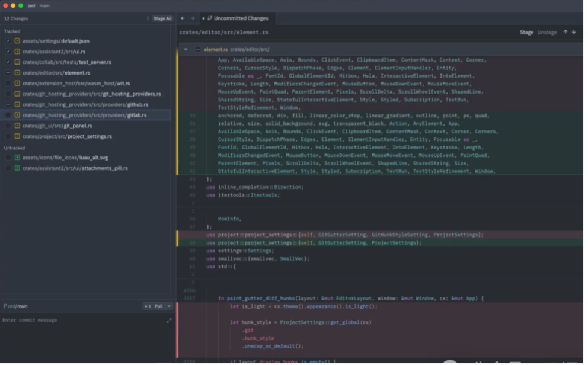
Task: Click the back navigation arrow in tab bar
Action: click(183, 18)
